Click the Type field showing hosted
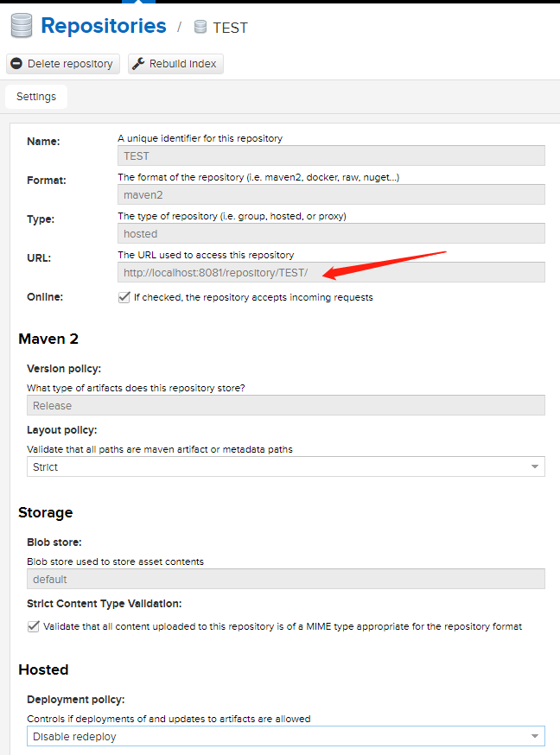Screen dimensions: 560x755 coord(331,234)
